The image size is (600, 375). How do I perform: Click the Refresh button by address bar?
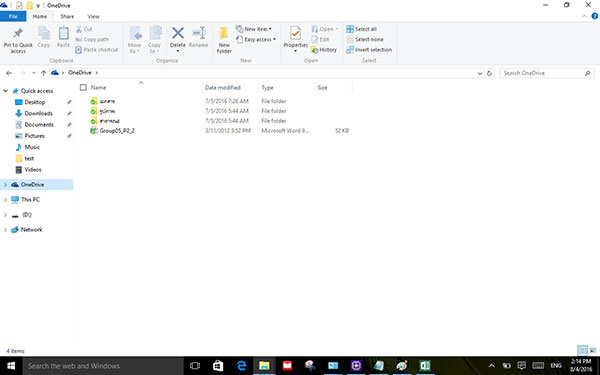[x=489, y=73]
